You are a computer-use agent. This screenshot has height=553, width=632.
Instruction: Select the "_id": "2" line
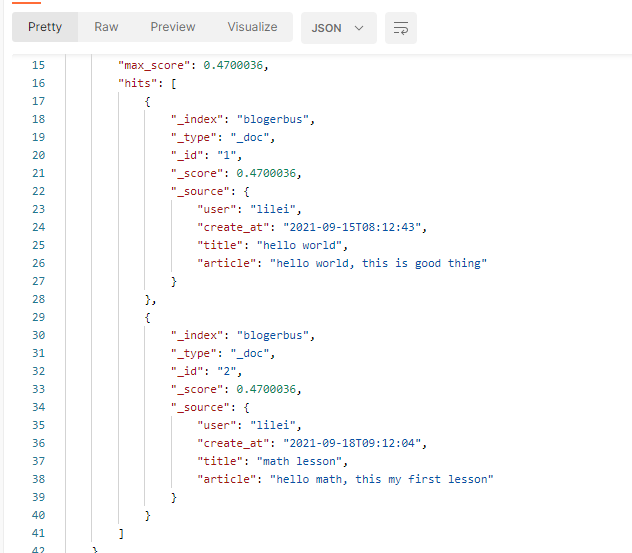206,371
